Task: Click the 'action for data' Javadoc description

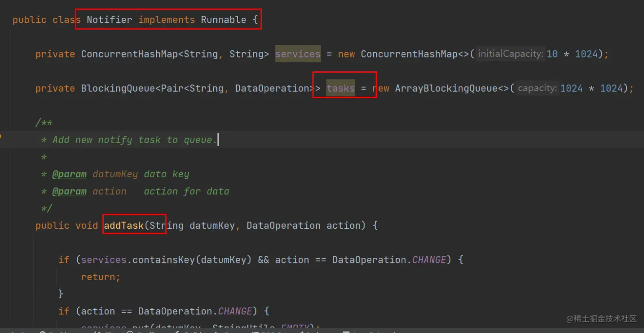Action: tap(186, 191)
